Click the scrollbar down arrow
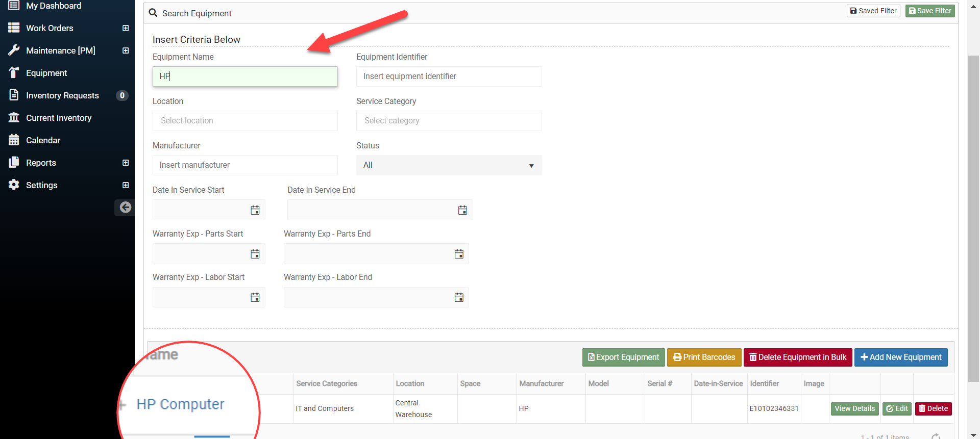 coord(973,435)
